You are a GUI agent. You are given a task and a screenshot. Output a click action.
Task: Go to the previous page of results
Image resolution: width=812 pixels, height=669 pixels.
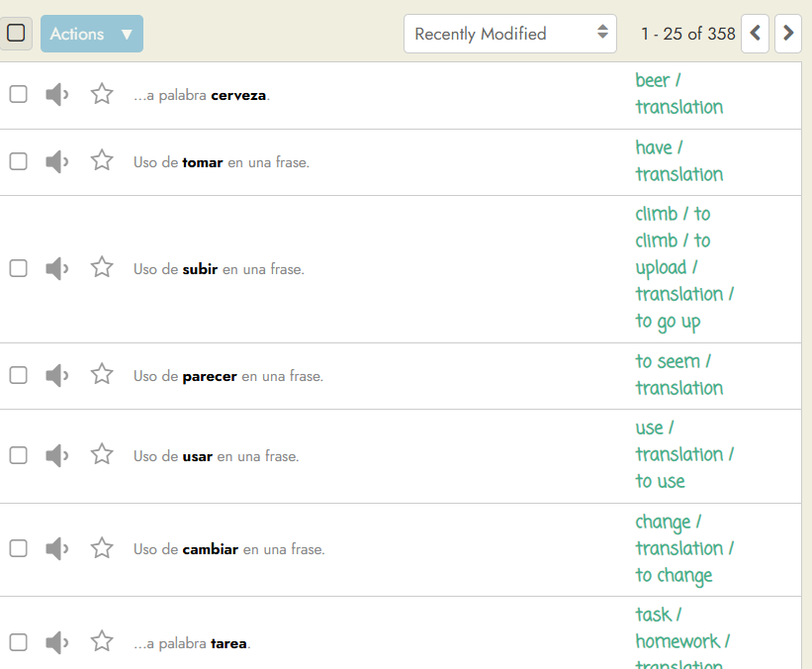coord(755,34)
